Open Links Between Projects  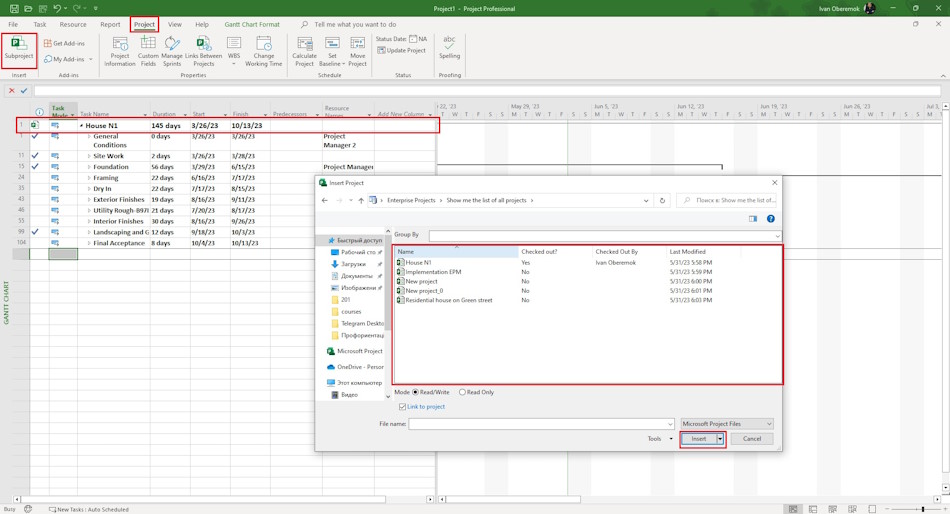204,51
